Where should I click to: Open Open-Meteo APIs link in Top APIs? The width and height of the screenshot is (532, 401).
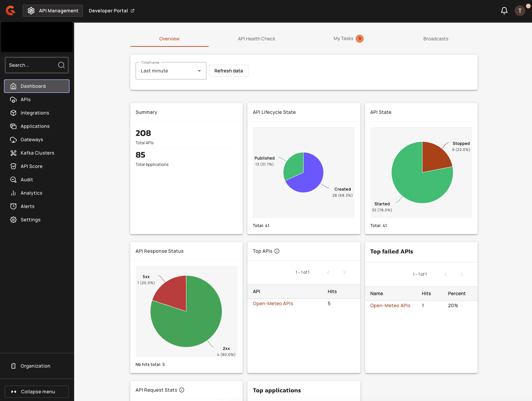pyautogui.click(x=273, y=304)
